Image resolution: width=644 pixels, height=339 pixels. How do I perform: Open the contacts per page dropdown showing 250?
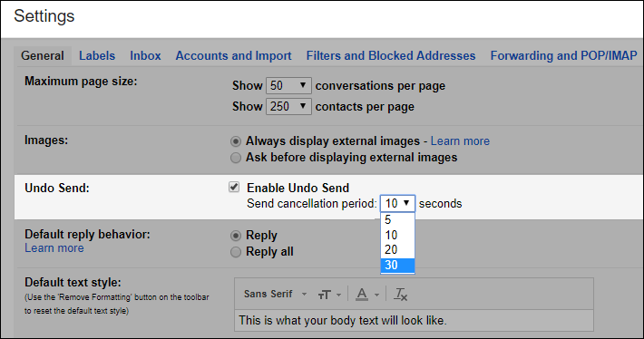[288, 106]
